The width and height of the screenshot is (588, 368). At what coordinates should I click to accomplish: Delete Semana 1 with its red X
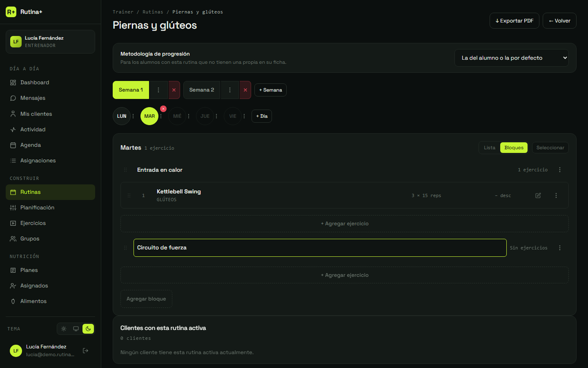point(174,90)
